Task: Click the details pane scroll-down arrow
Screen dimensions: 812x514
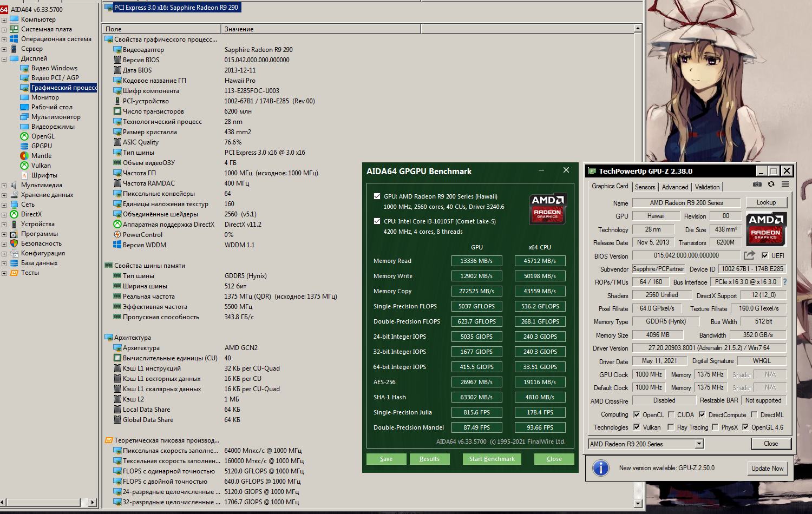Action: 638,503
